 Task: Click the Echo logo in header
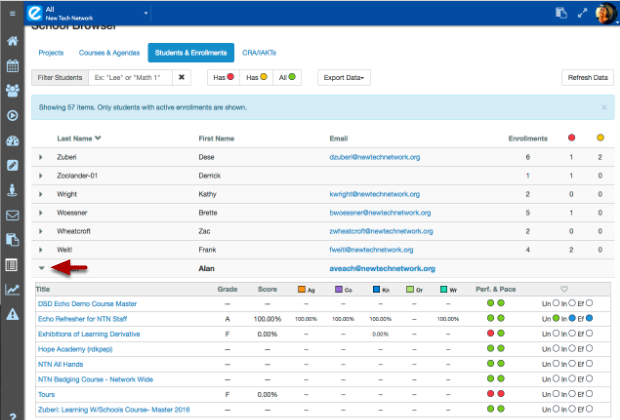pos(35,13)
